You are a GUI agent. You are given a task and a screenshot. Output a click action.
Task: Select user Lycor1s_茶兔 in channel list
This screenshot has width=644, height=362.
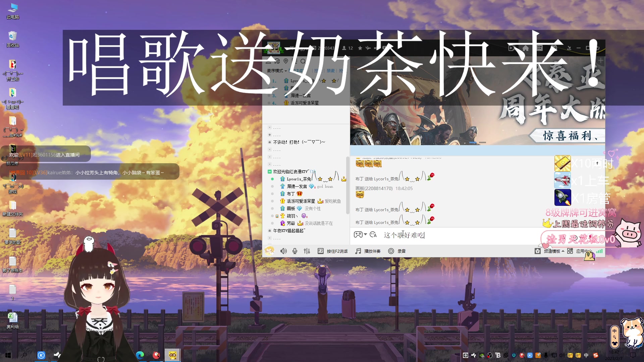[299, 179]
